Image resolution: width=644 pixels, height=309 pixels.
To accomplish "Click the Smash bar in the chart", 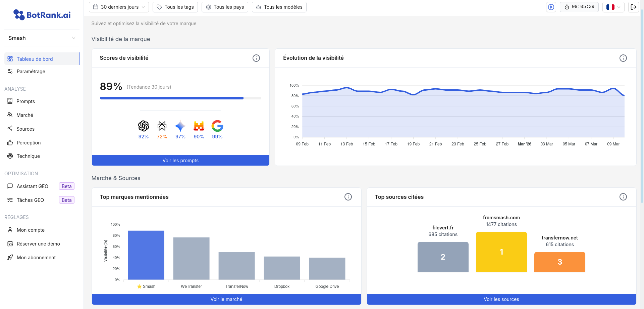I will pyautogui.click(x=146, y=255).
